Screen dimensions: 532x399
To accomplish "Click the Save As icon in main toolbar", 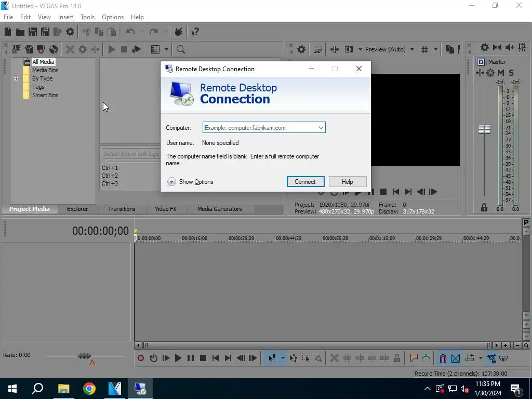I will point(45,32).
